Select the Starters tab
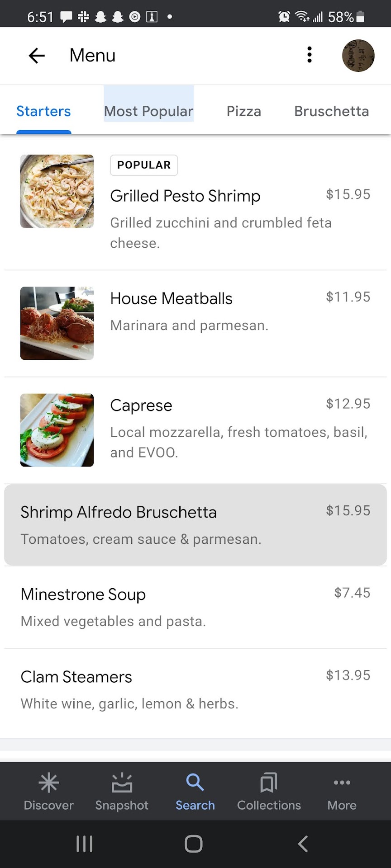This screenshot has width=391, height=868. coord(43,111)
